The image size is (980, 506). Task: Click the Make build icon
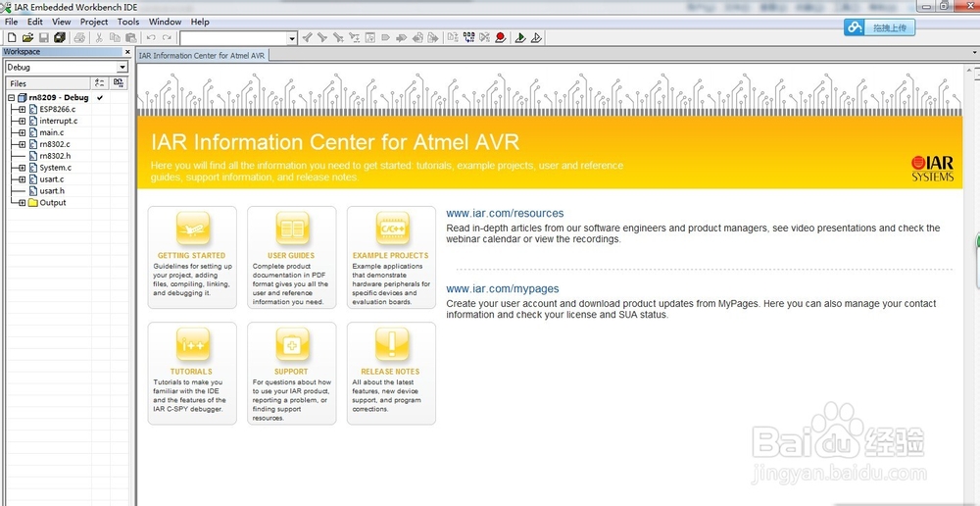tap(468, 37)
